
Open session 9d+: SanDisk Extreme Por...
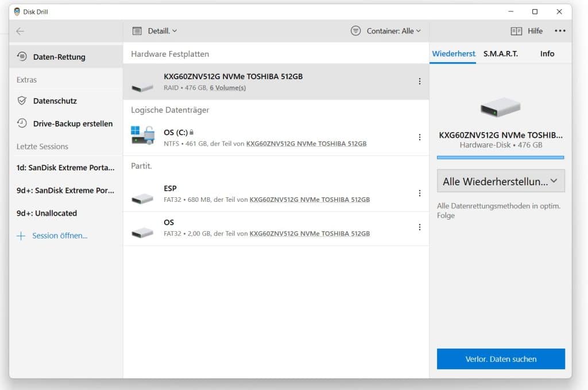point(65,190)
